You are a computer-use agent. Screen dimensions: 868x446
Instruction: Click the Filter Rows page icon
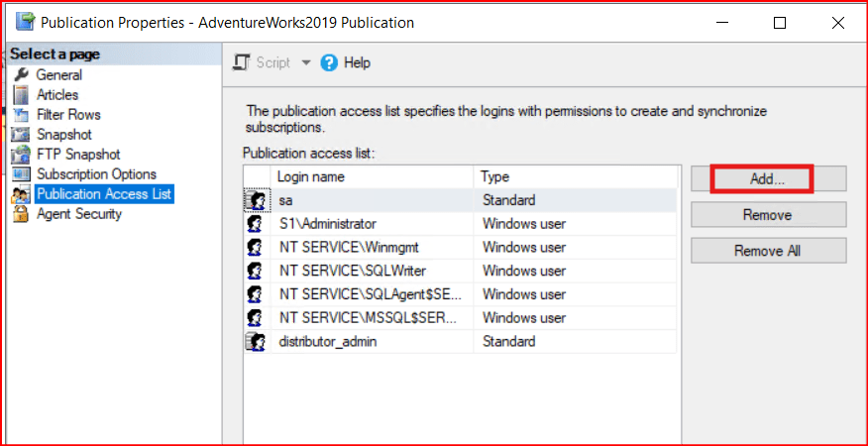coord(20,115)
